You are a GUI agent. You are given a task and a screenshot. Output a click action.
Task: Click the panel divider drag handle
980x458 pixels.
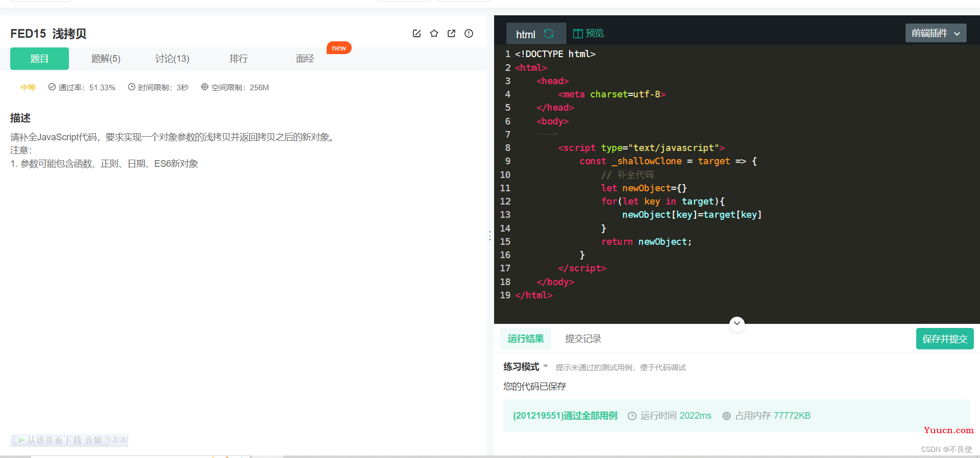490,236
